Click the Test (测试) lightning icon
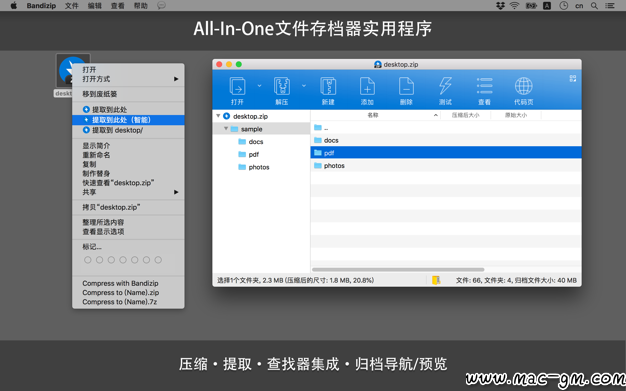The image size is (626, 391). point(445,86)
